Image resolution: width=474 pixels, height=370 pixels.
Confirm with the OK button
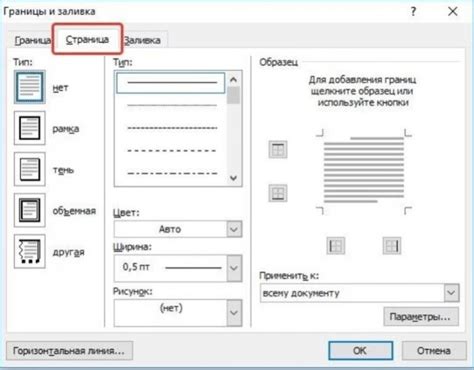click(x=360, y=351)
